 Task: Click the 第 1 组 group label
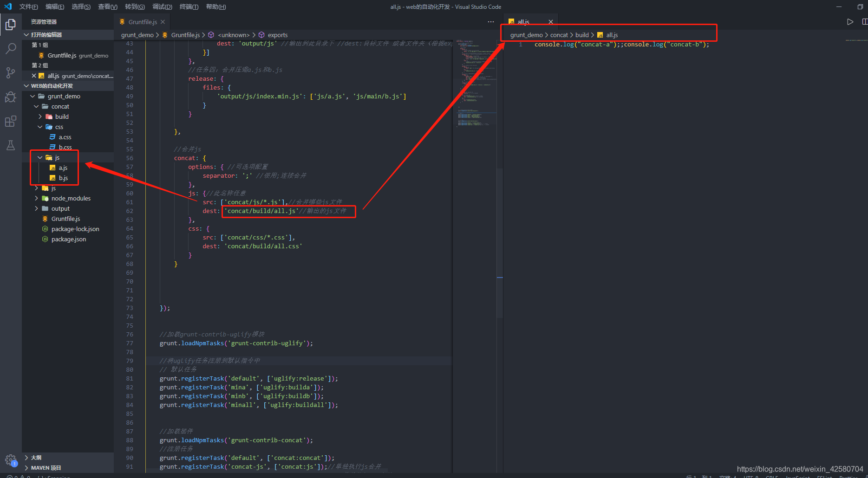[x=40, y=45]
